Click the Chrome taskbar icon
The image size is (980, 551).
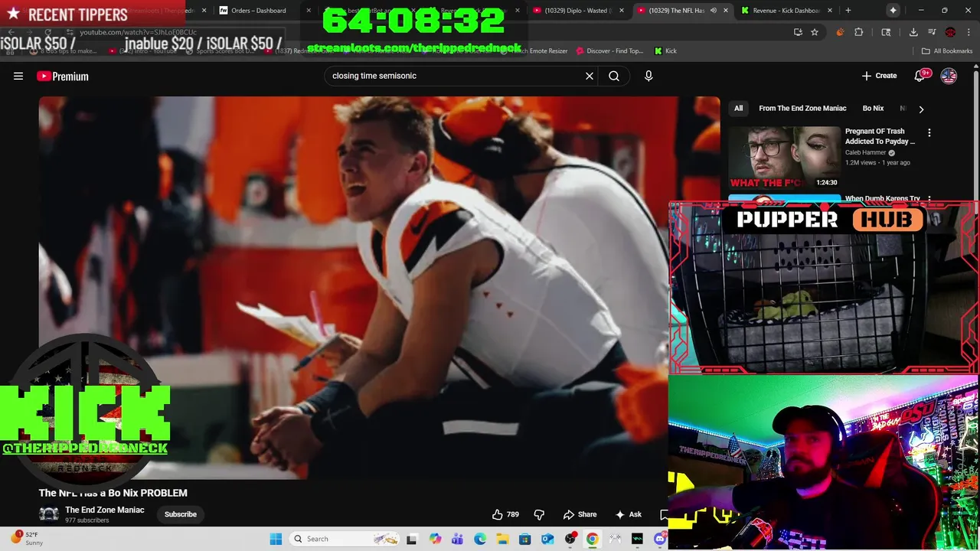click(x=593, y=539)
